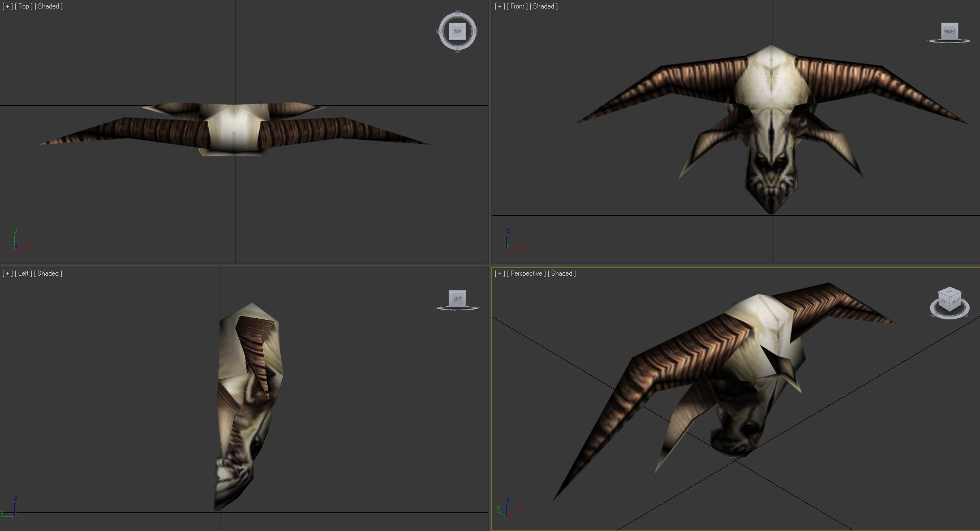Click the Top viewport ViewCube

tap(457, 31)
